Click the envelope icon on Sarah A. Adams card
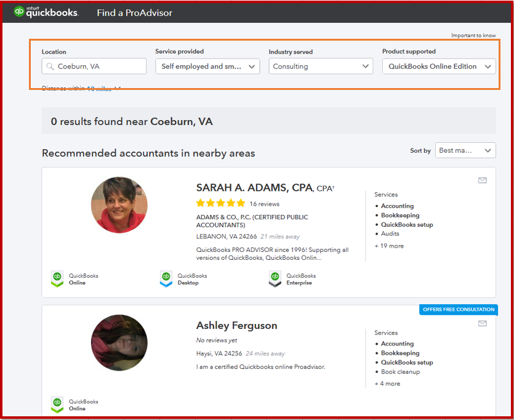 pyautogui.click(x=482, y=180)
